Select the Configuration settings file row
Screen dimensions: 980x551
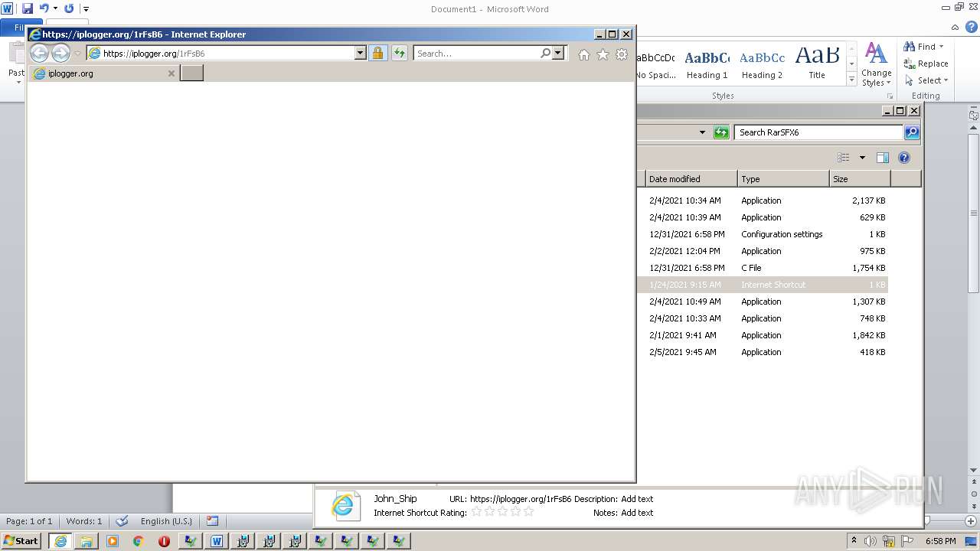tap(763, 234)
